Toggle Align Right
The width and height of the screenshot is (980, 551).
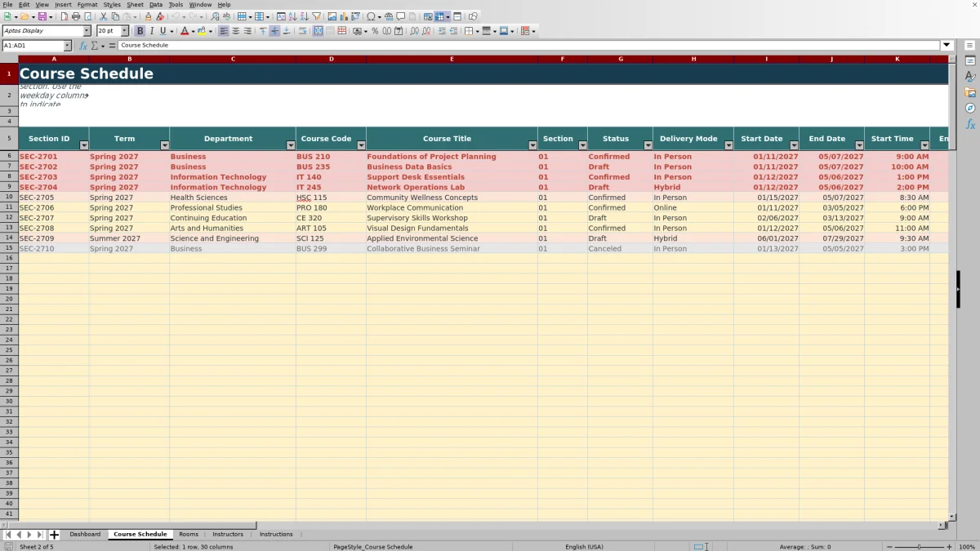[x=247, y=31]
